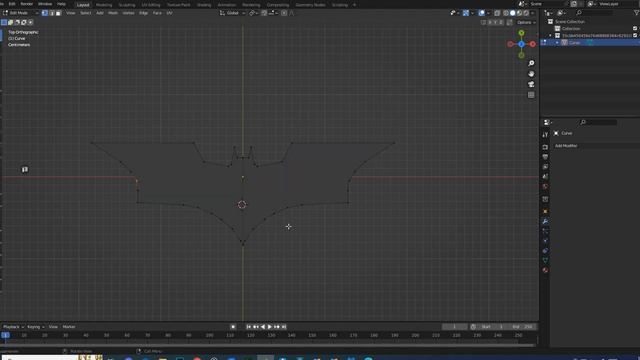Select vertex select mode icon
Image resolution: width=640 pixels, height=360 pixels.
coord(45,13)
